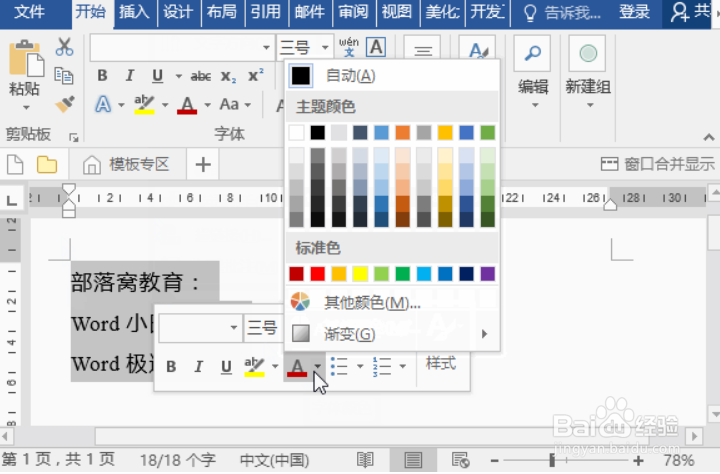Image resolution: width=720 pixels, height=474 pixels.
Task: Click 窗口合并显示 window merge button
Action: tap(658, 164)
